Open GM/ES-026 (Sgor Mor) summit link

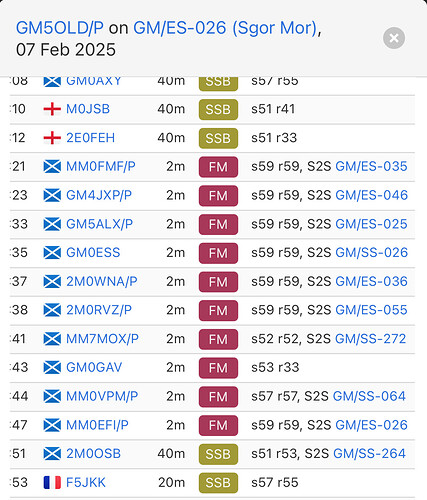(225, 28)
